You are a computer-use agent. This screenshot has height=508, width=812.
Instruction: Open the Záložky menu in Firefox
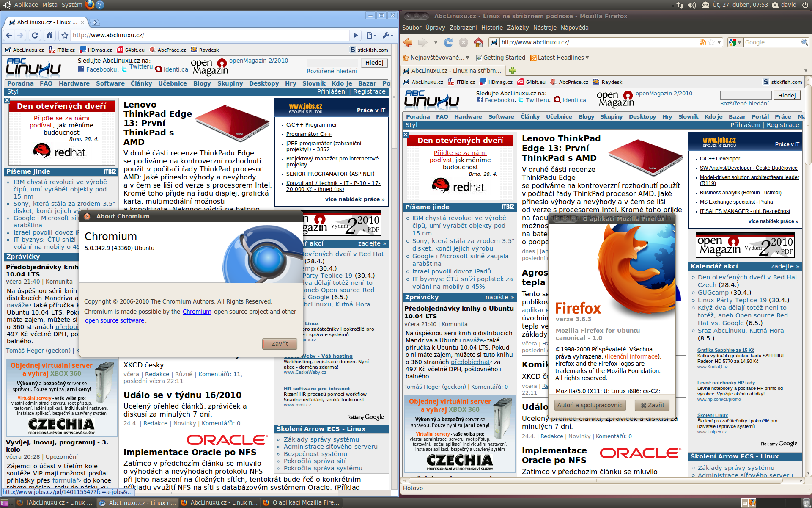(x=518, y=28)
